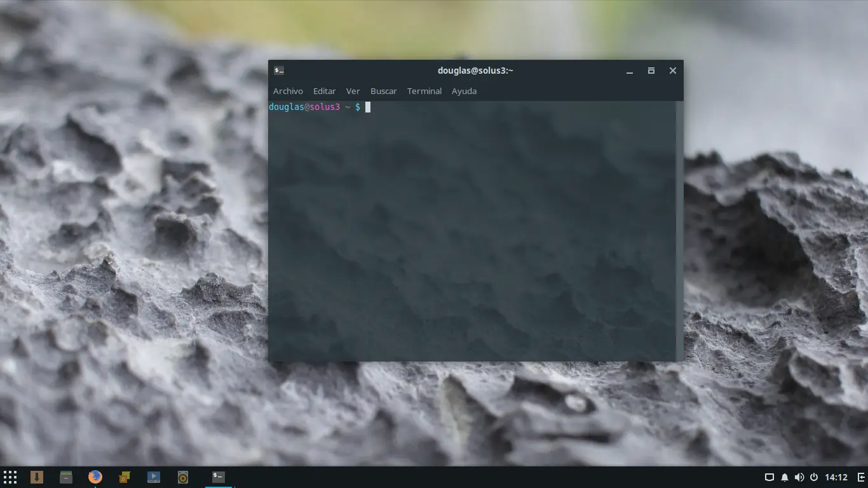Image resolution: width=868 pixels, height=488 pixels.
Task: Open the yellow package icon in the panel
Action: tap(125, 477)
